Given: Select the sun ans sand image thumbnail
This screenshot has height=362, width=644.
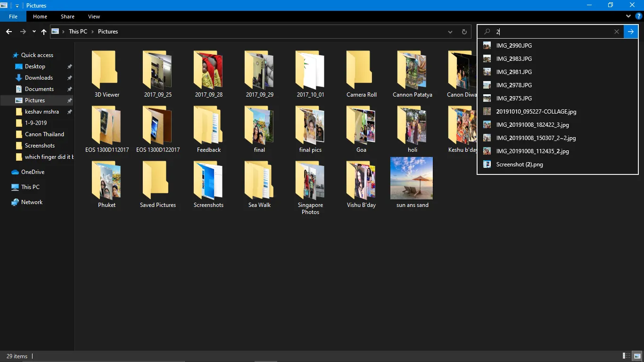Looking at the screenshot, I should 412,178.
